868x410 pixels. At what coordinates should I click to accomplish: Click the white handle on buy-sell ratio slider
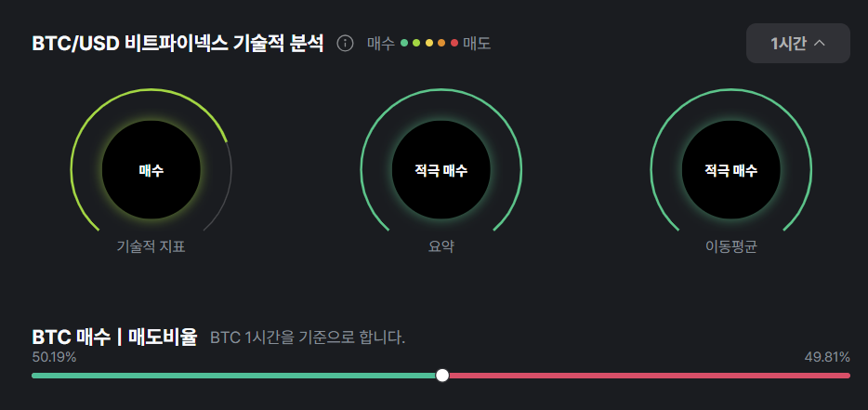pos(442,376)
